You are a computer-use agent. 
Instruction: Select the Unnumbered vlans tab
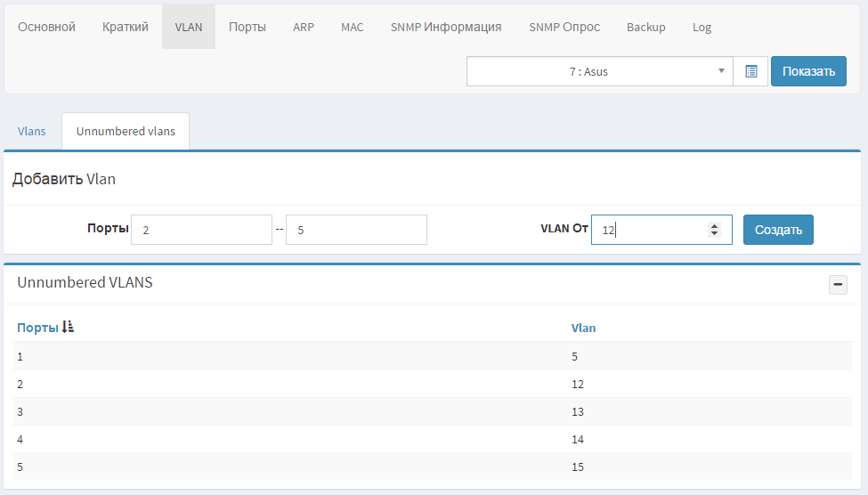click(x=126, y=131)
